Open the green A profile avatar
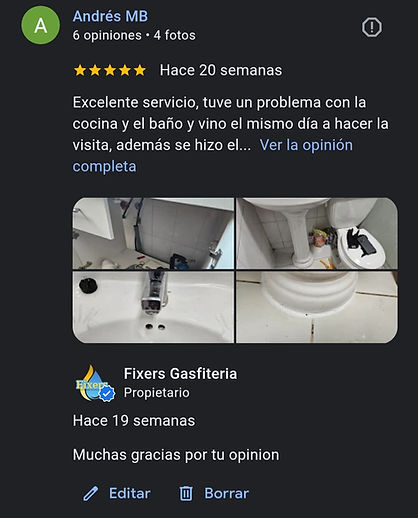Viewport: 418px width, 518px height. (x=41, y=25)
